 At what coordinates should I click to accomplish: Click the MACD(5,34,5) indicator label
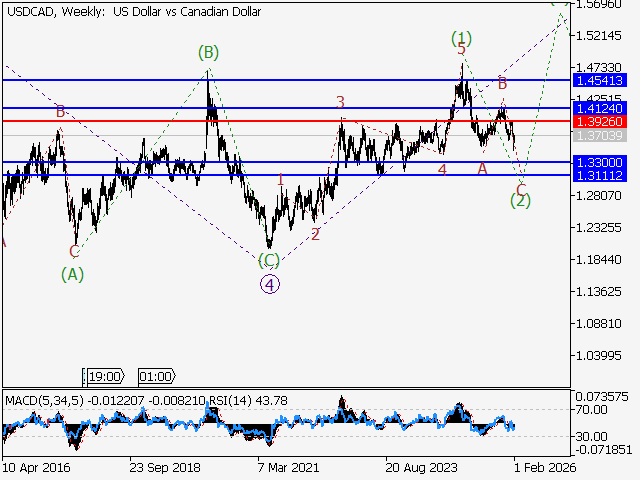[45, 401]
